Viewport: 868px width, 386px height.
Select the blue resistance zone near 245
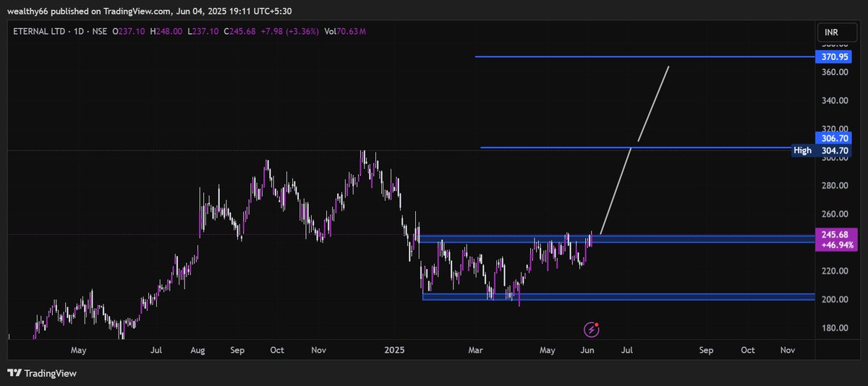(x=616, y=239)
